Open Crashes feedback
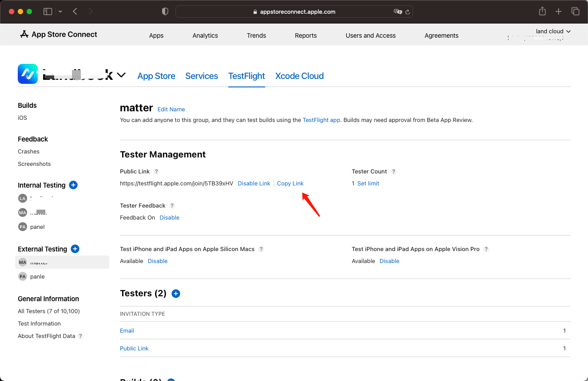 [x=28, y=151]
